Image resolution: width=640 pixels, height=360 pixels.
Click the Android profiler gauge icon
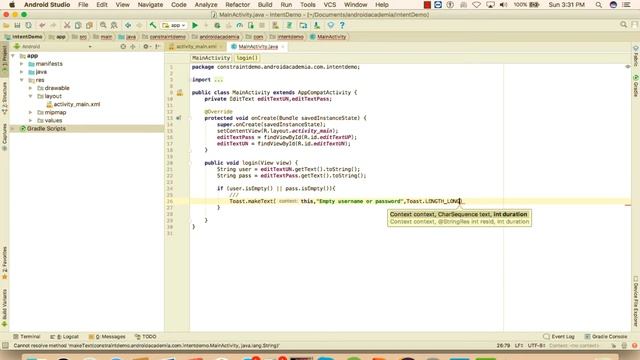(x=240, y=25)
